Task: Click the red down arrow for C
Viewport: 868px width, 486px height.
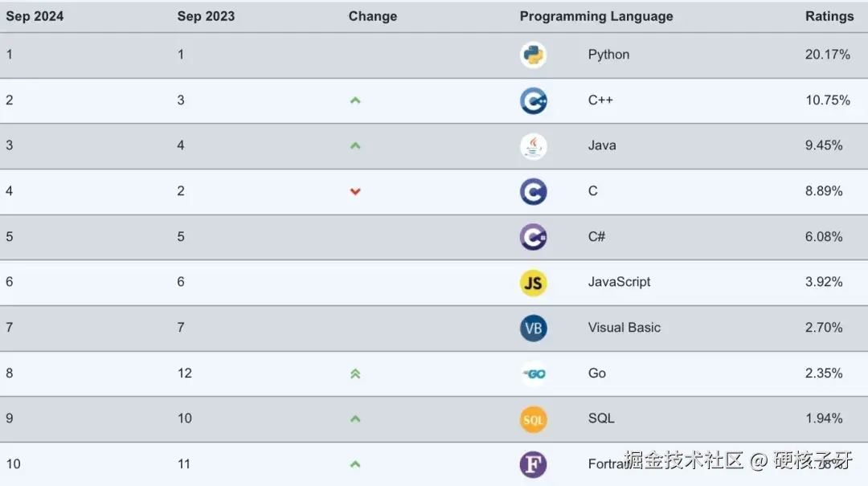Action: [355, 191]
